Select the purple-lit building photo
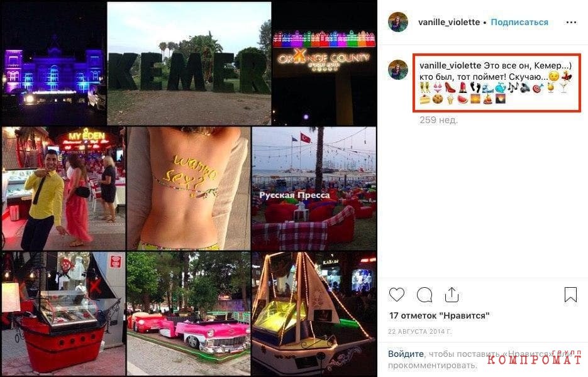The image size is (588, 377). pos(53,63)
